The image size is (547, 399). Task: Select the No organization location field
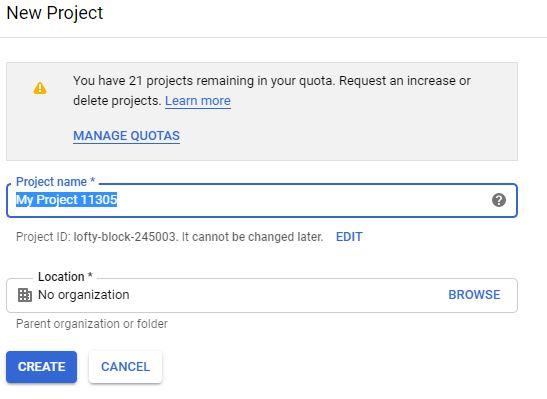262,295
